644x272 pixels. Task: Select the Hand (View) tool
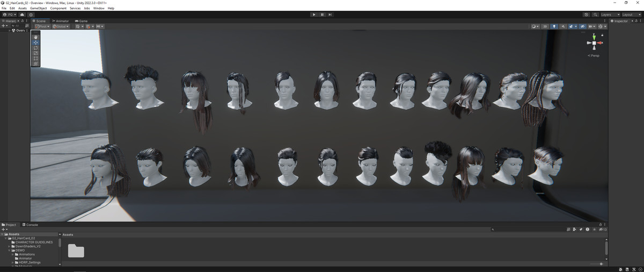click(x=36, y=37)
